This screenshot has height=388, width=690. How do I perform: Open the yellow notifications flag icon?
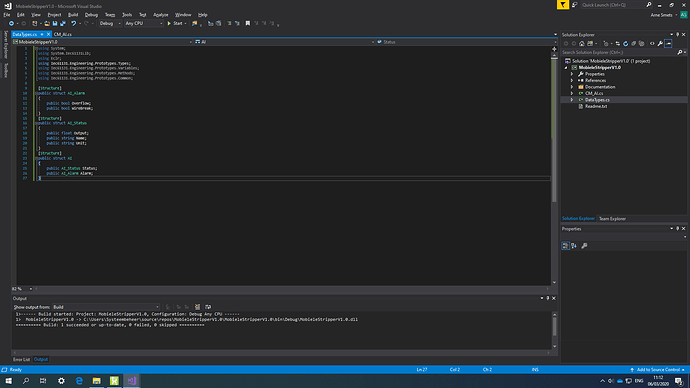(x=563, y=5)
